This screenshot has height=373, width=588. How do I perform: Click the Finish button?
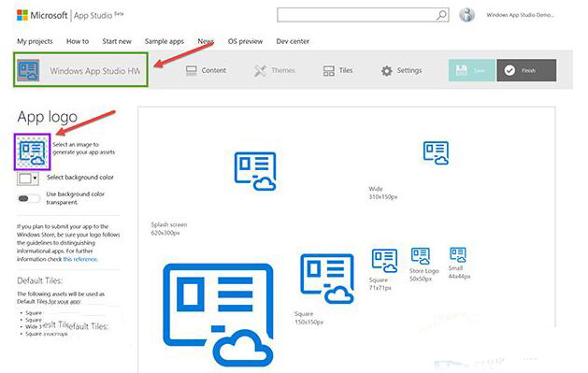(526, 70)
